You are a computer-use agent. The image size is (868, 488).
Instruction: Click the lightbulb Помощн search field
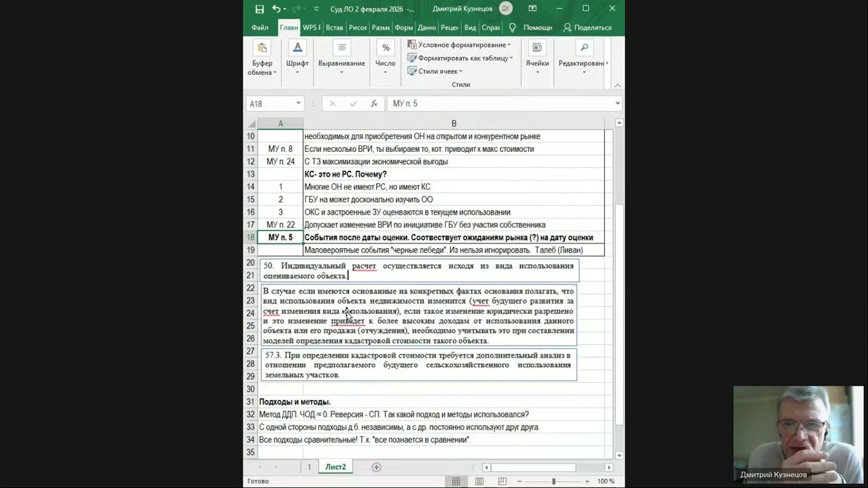pyautogui.click(x=531, y=28)
